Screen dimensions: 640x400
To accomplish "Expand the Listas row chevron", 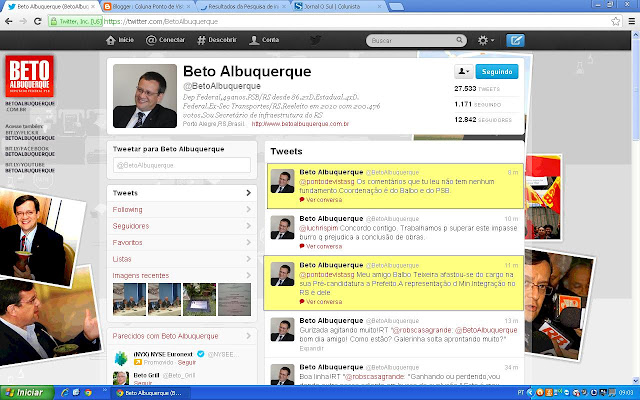I will point(249,259).
